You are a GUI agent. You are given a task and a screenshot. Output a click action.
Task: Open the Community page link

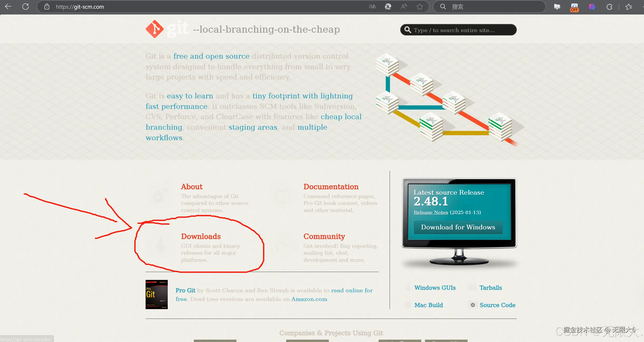pos(324,236)
